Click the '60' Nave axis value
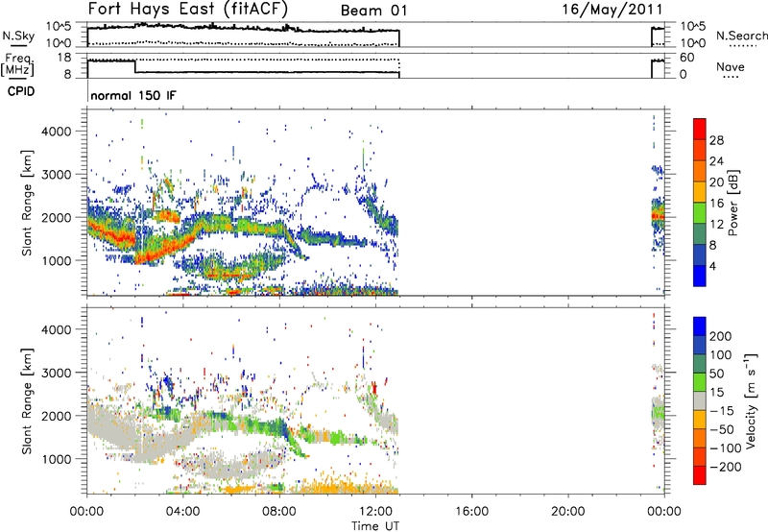768x532 pixels. click(686, 58)
